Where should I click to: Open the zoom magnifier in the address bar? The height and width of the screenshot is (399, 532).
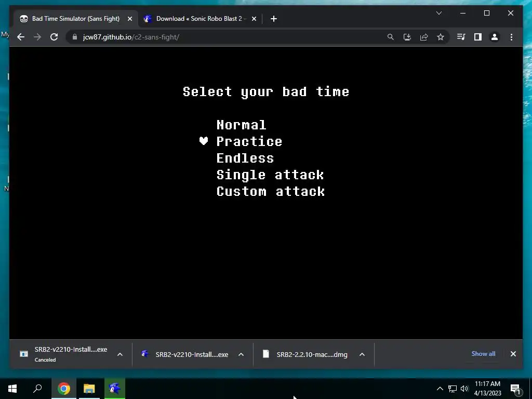(391, 37)
